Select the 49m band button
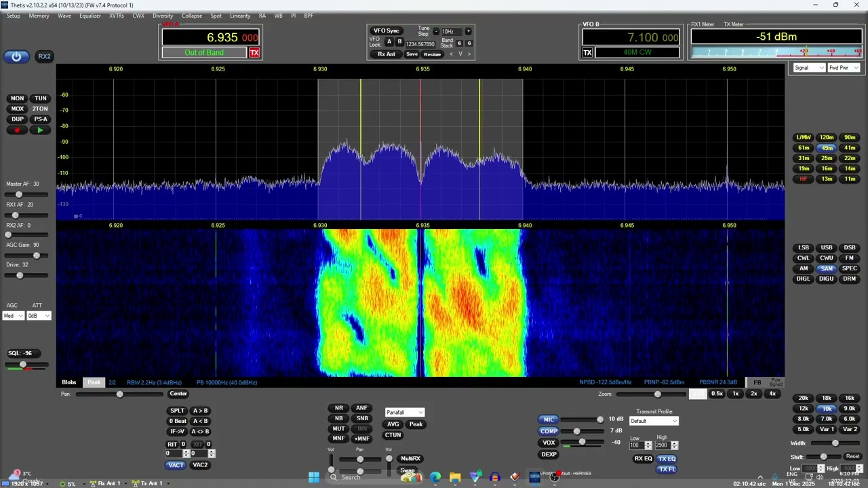This screenshot has height=488, width=868. pos(827,148)
